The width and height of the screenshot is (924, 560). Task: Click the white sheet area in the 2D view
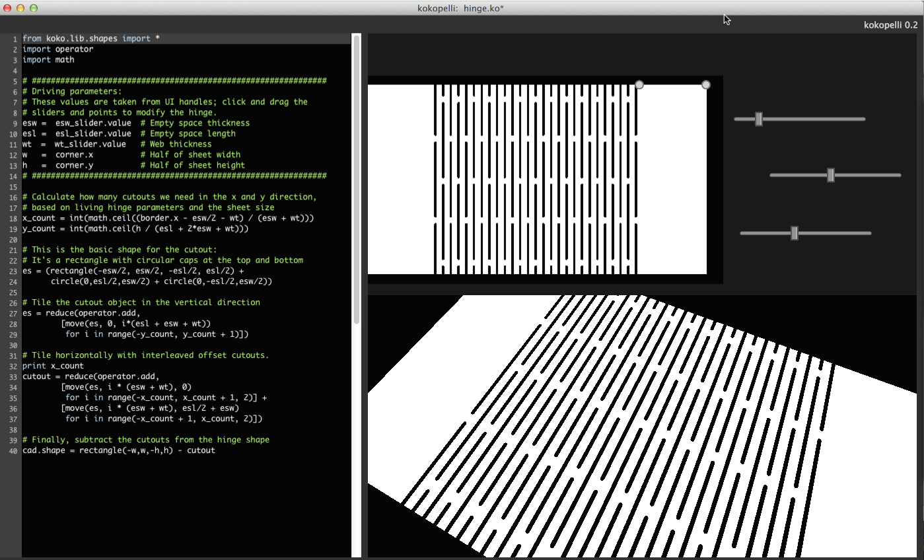[x=671, y=178]
